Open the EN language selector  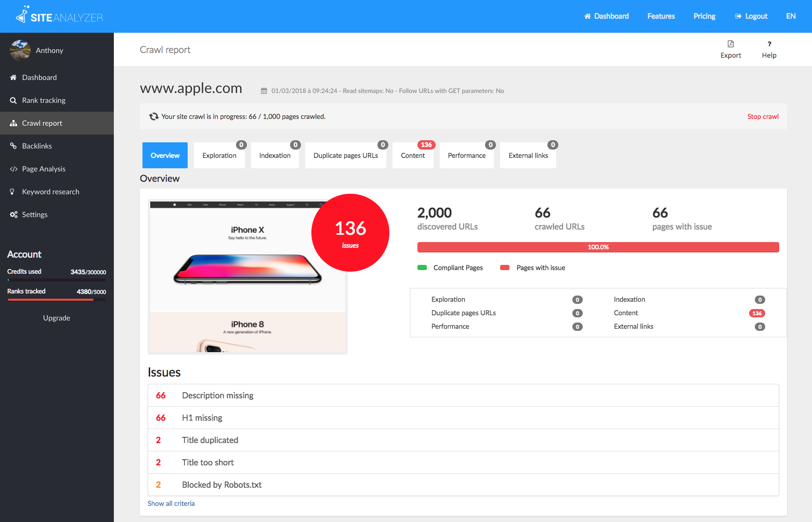[x=791, y=16]
